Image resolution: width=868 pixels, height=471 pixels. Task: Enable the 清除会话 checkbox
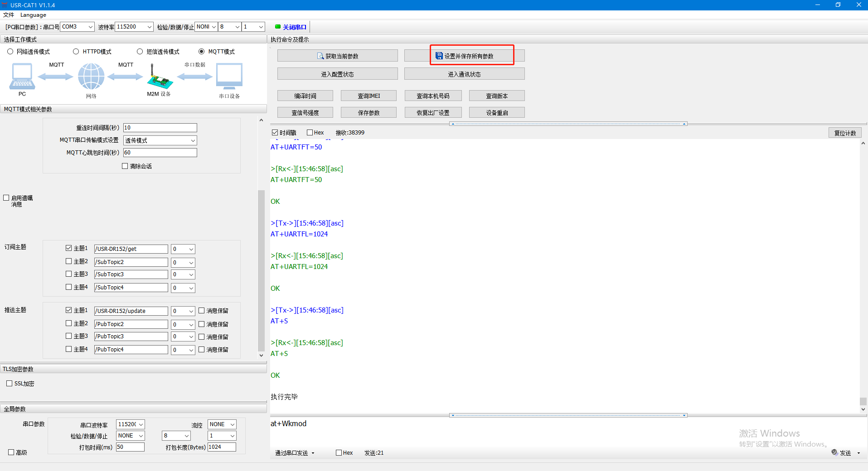point(125,166)
